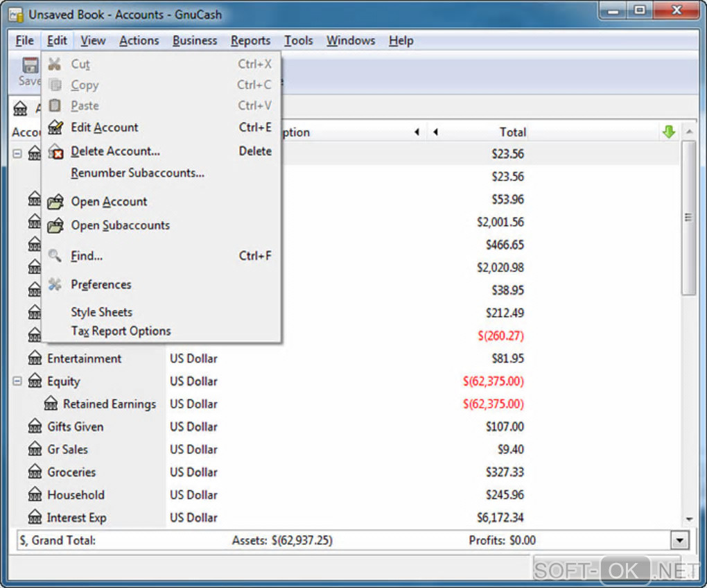Viewport: 707px width, 588px height.
Task: Click bank icon beside Entertainment account
Action: pos(35,358)
